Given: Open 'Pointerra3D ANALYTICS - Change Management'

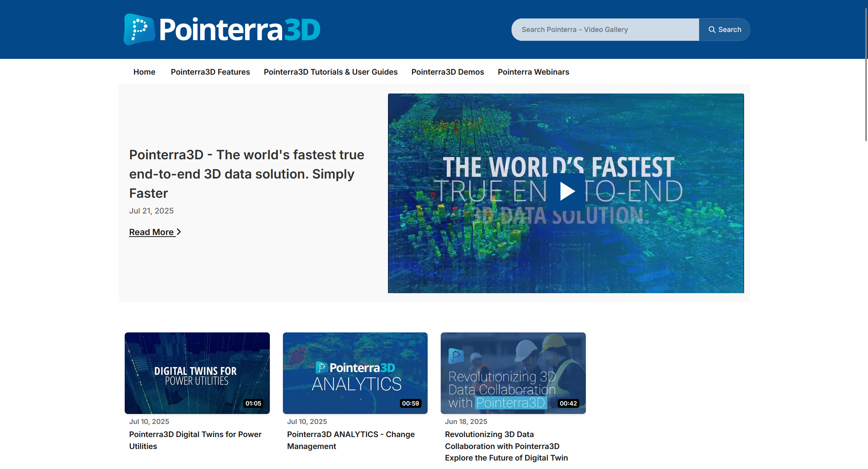Looking at the screenshot, I should (351, 440).
